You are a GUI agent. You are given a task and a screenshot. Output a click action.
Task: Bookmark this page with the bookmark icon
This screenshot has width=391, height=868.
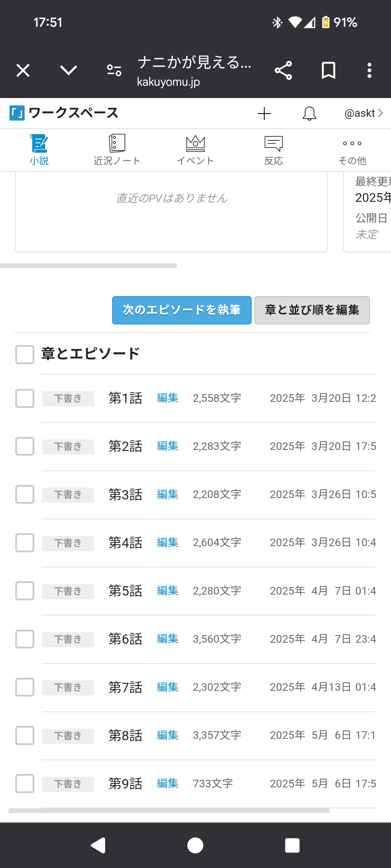(328, 71)
